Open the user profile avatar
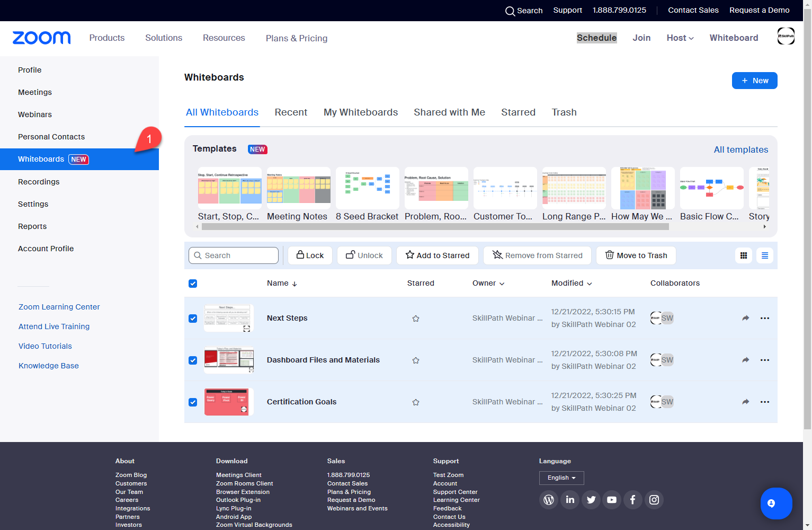 (786, 36)
